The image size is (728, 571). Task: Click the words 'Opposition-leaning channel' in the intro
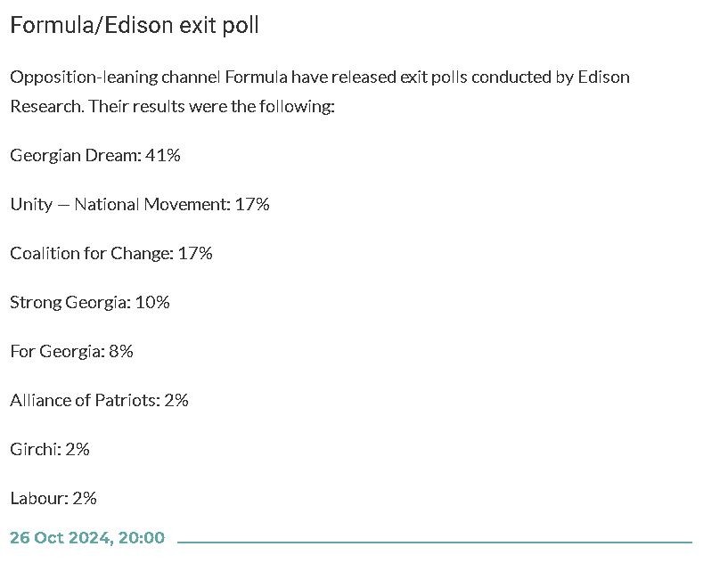[115, 77]
